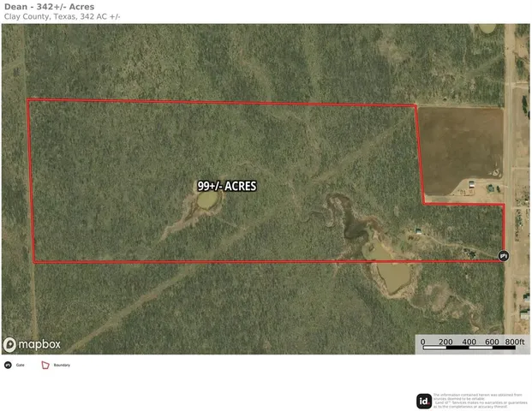The height and width of the screenshot is (411, 532).
Task: Click the top-left corner of red boundary
Action: [x=28, y=100]
